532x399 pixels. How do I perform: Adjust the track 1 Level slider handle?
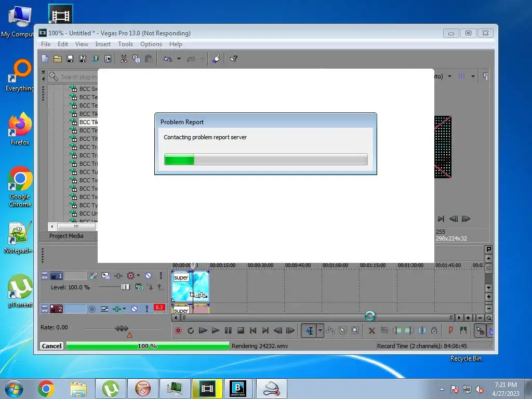[125, 287]
